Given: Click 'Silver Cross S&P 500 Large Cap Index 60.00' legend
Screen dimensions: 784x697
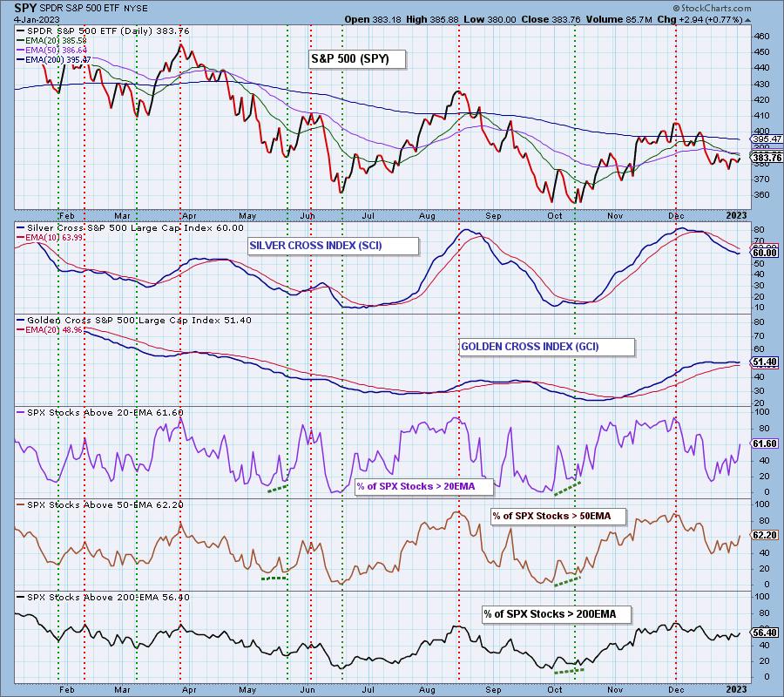Looking at the screenshot, I should [x=130, y=228].
